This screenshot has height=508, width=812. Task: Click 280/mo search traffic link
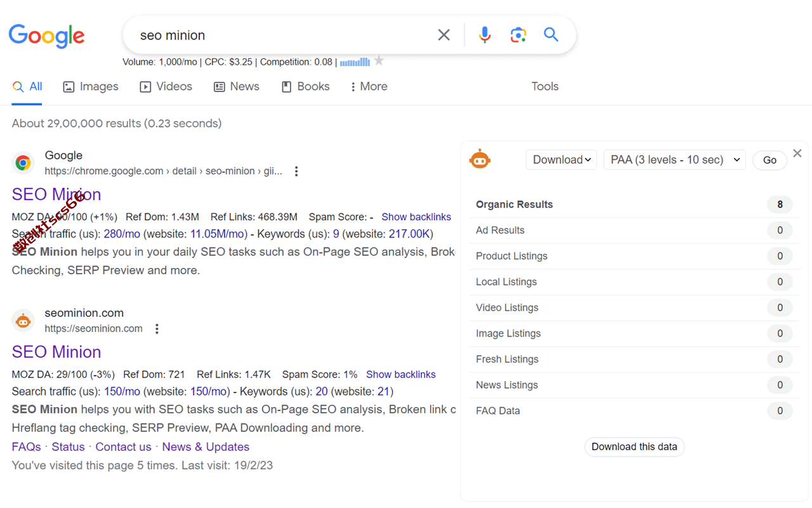tap(122, 234)
